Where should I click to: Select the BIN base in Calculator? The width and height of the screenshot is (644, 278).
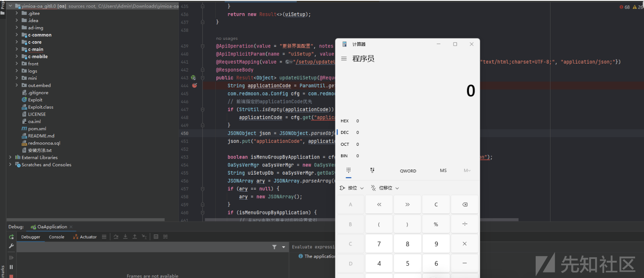(345, 156)
